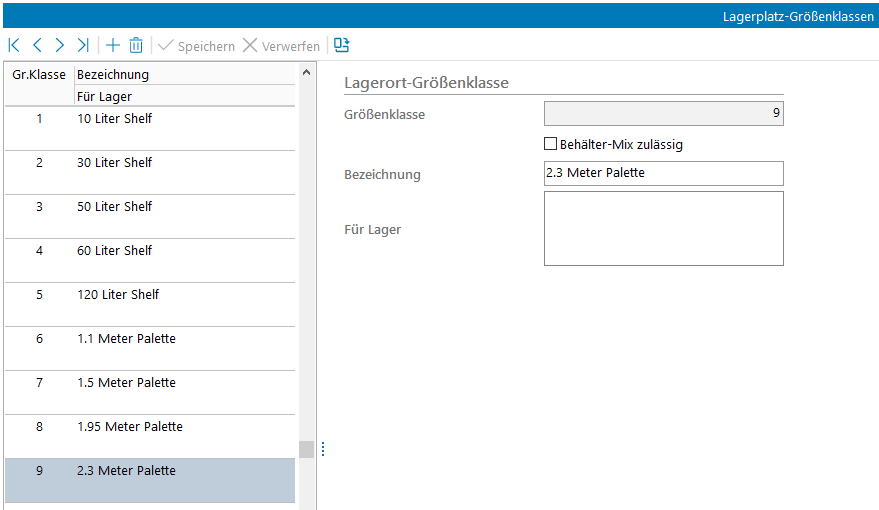Select the 1.95 Meter Palette row
The width and height of the screenshot is (879, 510).
[150, 436]
